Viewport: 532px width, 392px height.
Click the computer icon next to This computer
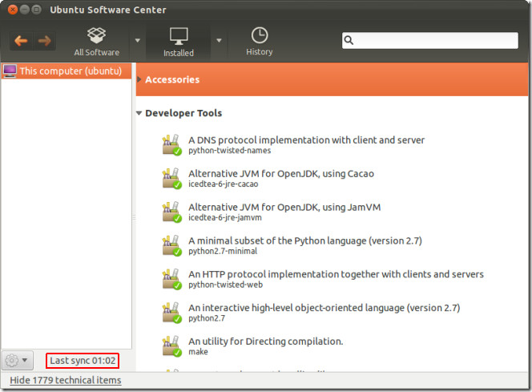click(x=10, y=71)
